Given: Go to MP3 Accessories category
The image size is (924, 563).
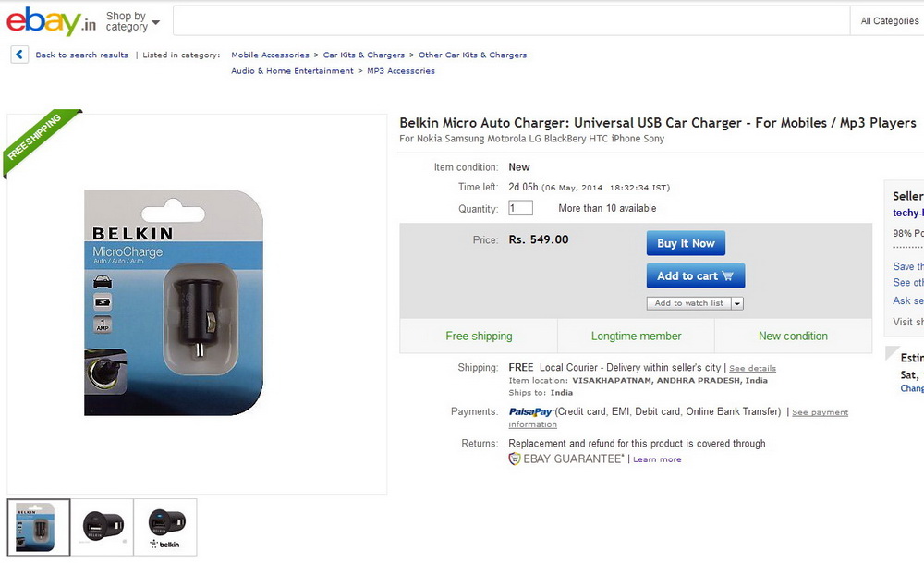Looking at the screenshot, I should (x=401, y=71).
